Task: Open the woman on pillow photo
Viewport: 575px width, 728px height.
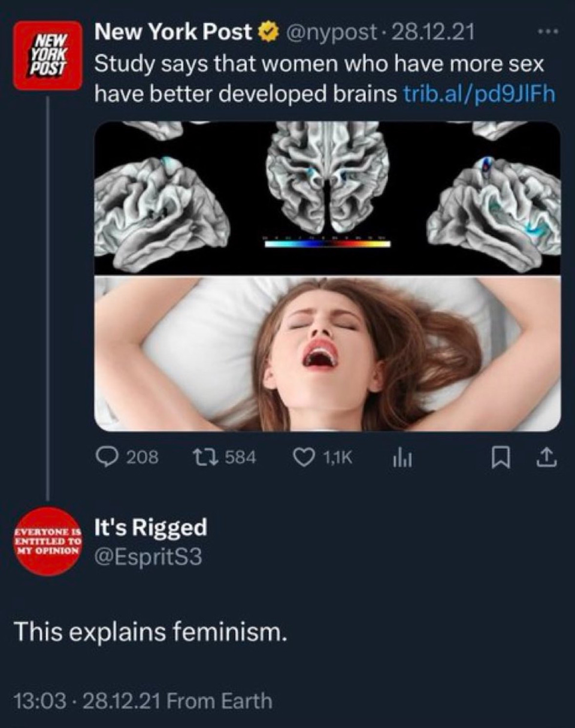Action: [327, 354]
